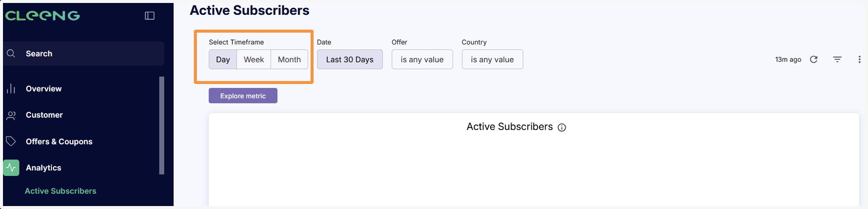Open the Last 30 Days date dropdown

[x=350, y=59]
